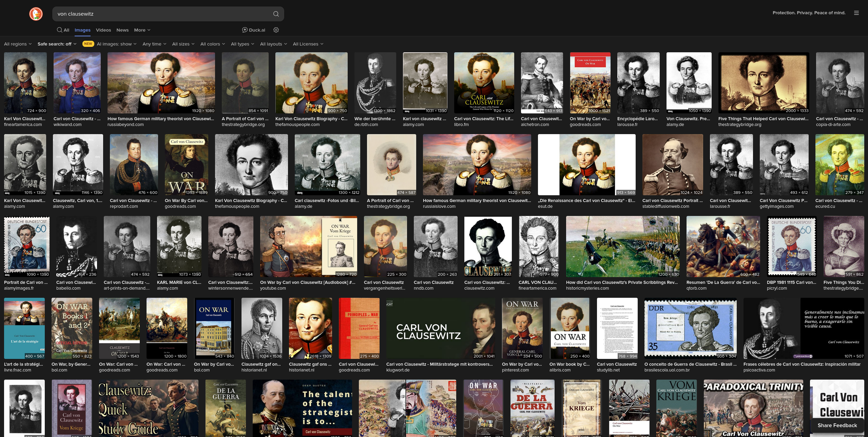Viewport: 868px width, 437px height.
Task: Expand the All types filter
Action: point(243,44)
